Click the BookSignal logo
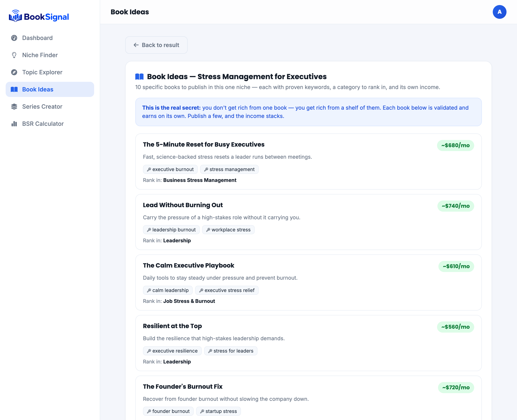The width and height of the screenshot is (517, 420). 39,16
